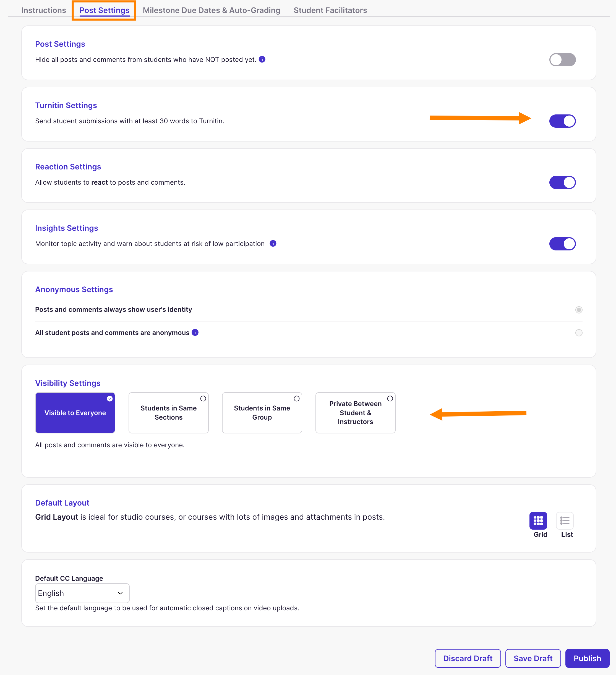Select always show user's identity radio button
Viewport: 616px width, 675px height.
pos(578,310)
